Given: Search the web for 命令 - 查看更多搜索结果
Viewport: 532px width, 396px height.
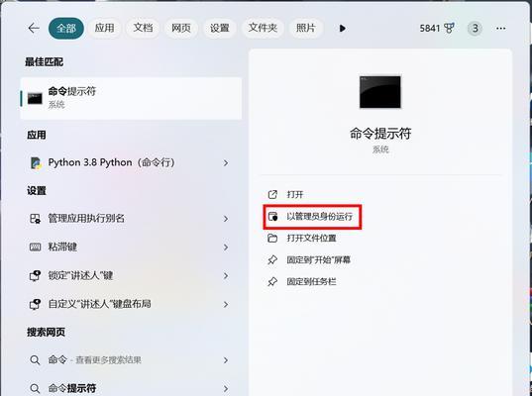Looking at the screenshot, I should click(x=132, y=359).
